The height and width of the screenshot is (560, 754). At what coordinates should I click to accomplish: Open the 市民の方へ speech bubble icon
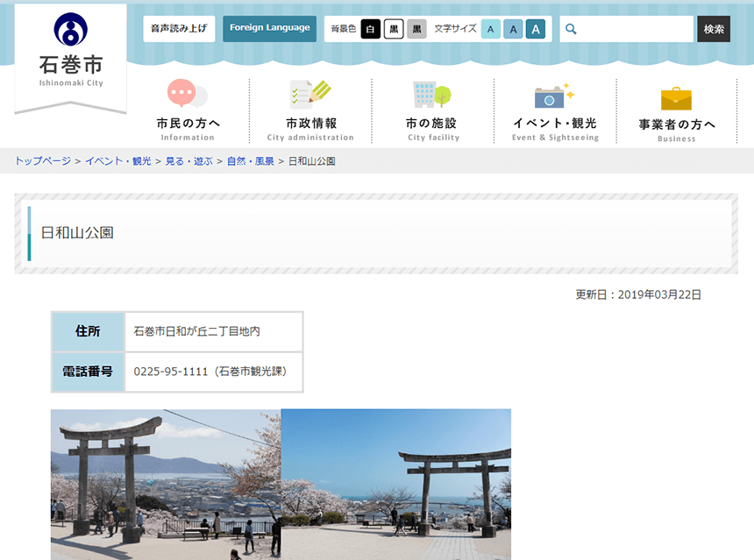(x=187, y=94)
